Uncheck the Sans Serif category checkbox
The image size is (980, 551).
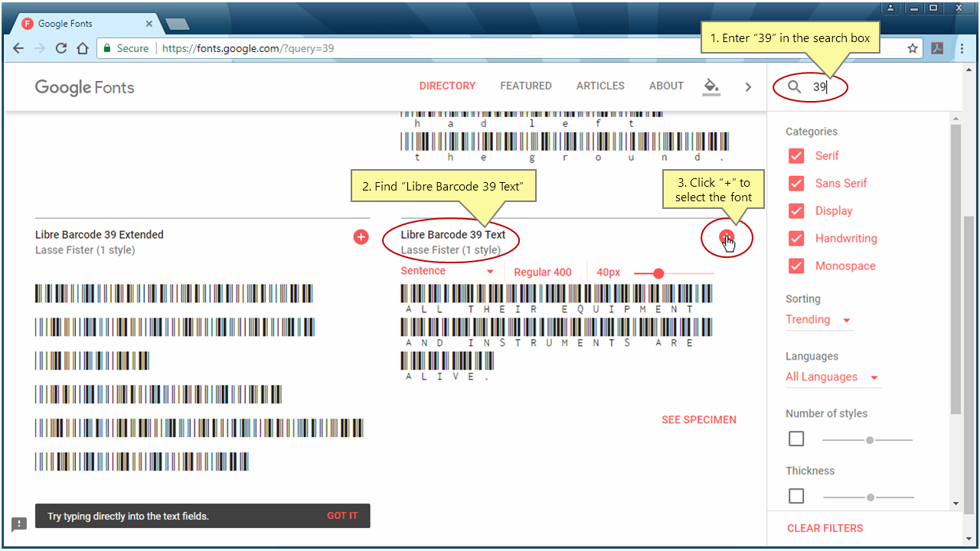[x=796, y=183]
